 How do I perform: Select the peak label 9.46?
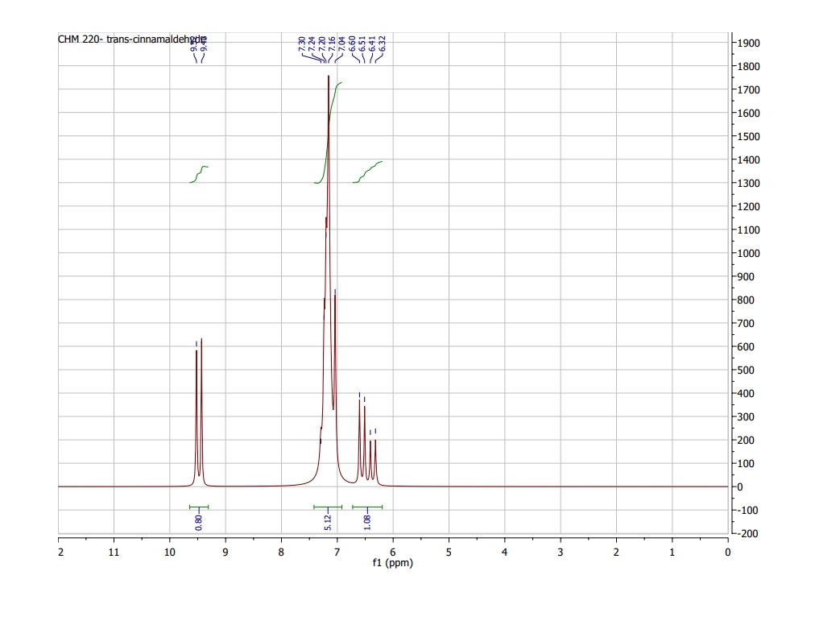coord(203,44)
